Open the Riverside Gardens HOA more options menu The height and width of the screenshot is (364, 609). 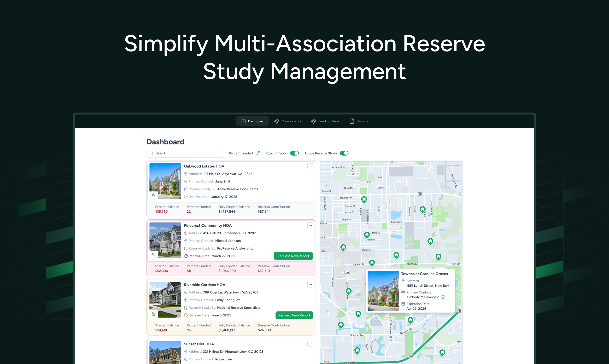pyautogui.click(x=310, y=285)
